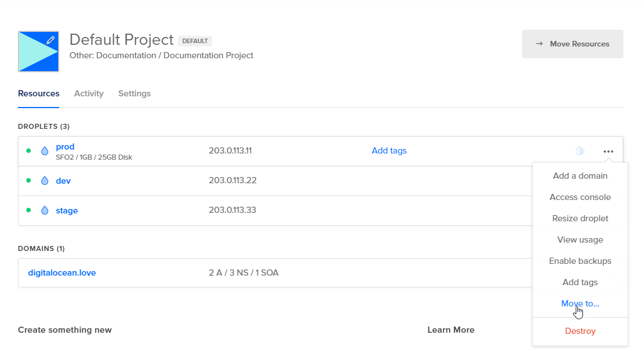Screen dimensions: 644x349
Task: Select View usage from the menu
Action: [580, 240]
